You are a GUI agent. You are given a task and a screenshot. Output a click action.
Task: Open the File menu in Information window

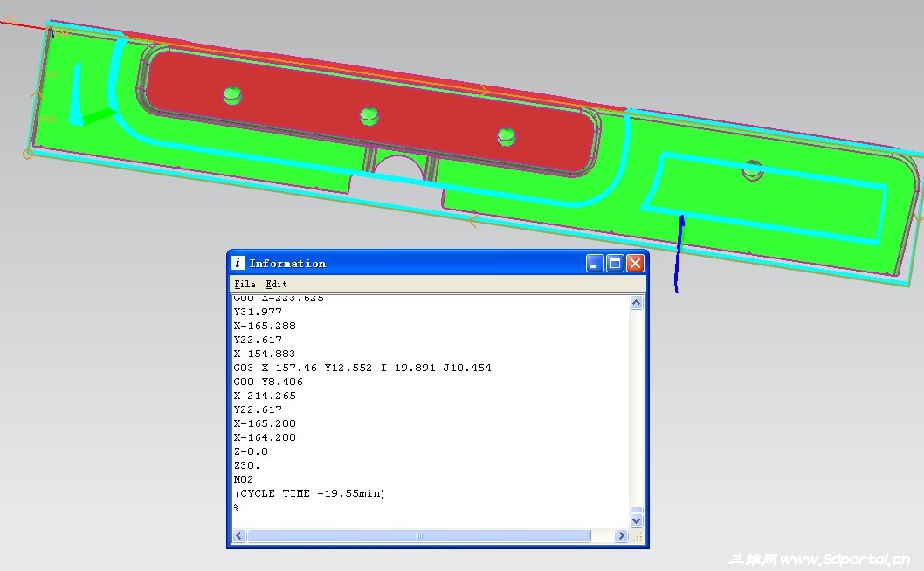[245, 284]
